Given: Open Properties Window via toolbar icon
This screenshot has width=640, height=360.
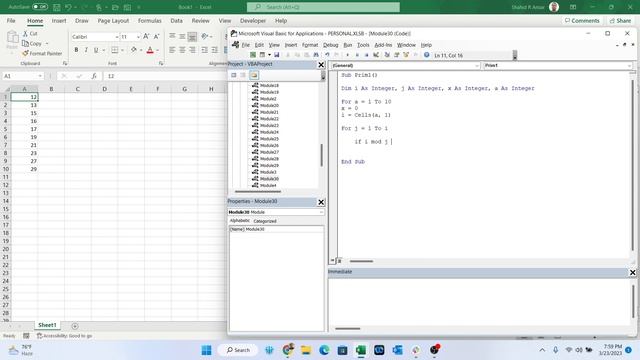Looking at the screenshot, I should 396,55.
